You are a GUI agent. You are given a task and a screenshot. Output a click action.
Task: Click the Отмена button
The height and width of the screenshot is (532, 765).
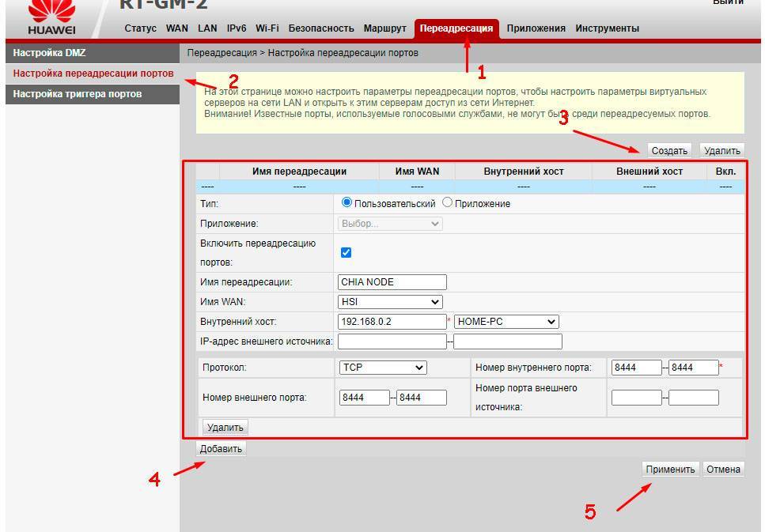point(723,469)
